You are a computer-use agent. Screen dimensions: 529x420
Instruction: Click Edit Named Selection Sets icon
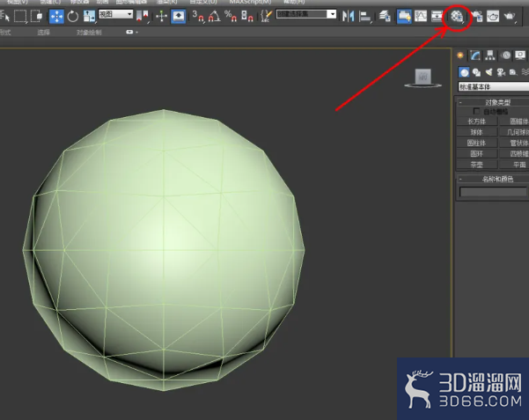267,16
